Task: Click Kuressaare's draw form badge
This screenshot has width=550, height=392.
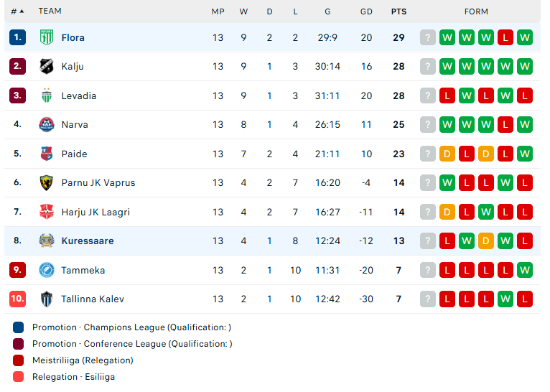Action: point(486,241)
